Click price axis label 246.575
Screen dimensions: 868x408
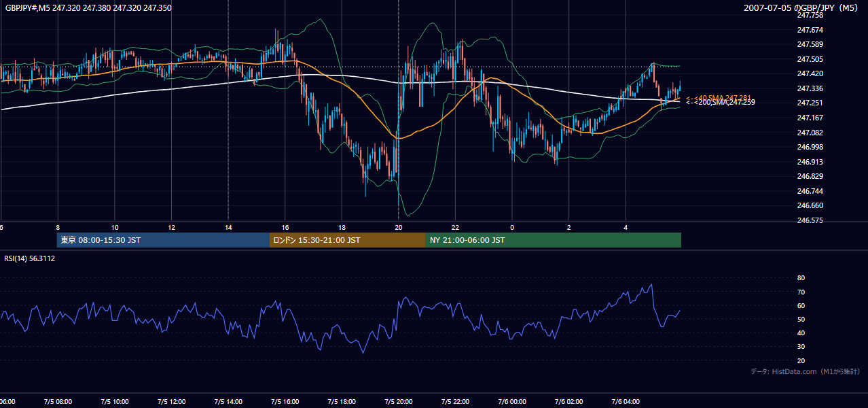(x=810, y=220)
